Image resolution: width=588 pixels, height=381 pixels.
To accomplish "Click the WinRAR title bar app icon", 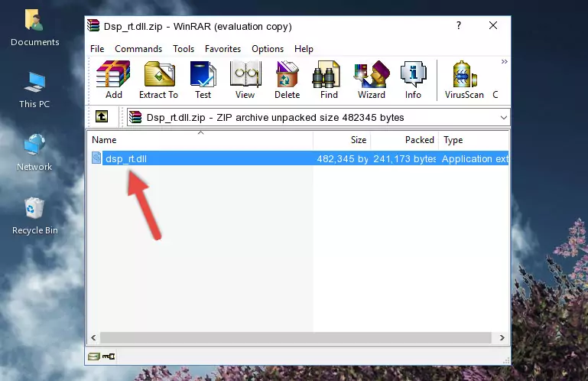I will pos(93,25).
